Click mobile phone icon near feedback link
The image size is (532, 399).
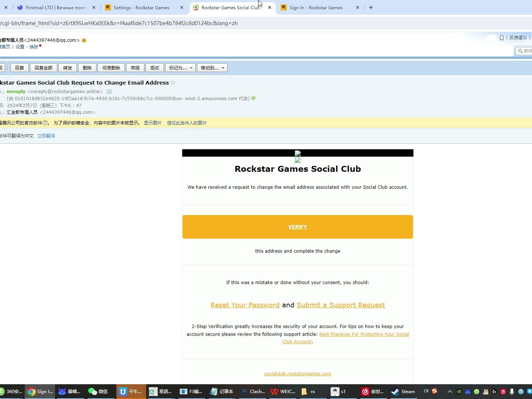pyautogui.click(x=502, y=38)
